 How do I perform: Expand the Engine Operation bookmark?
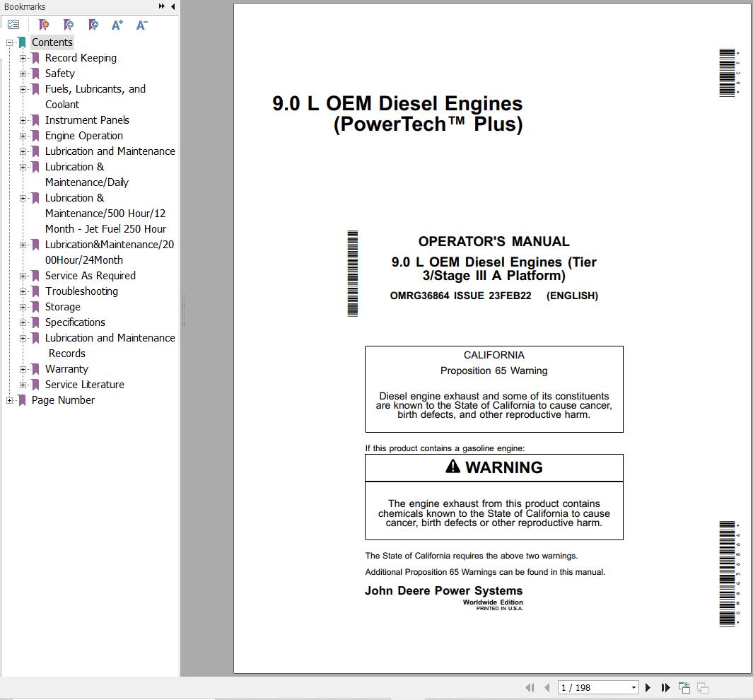(23, 136)
